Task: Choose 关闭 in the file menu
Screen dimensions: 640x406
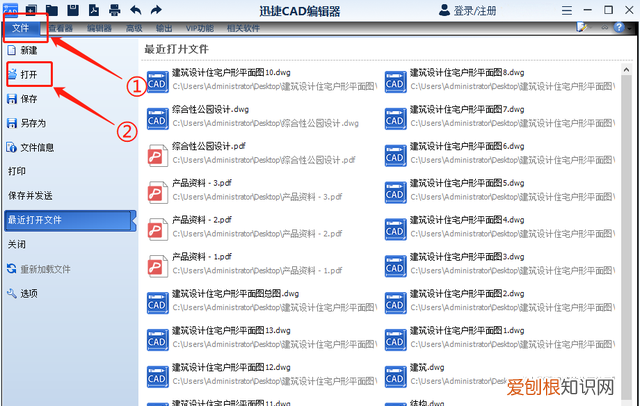Action: click(x=17, y=244)
